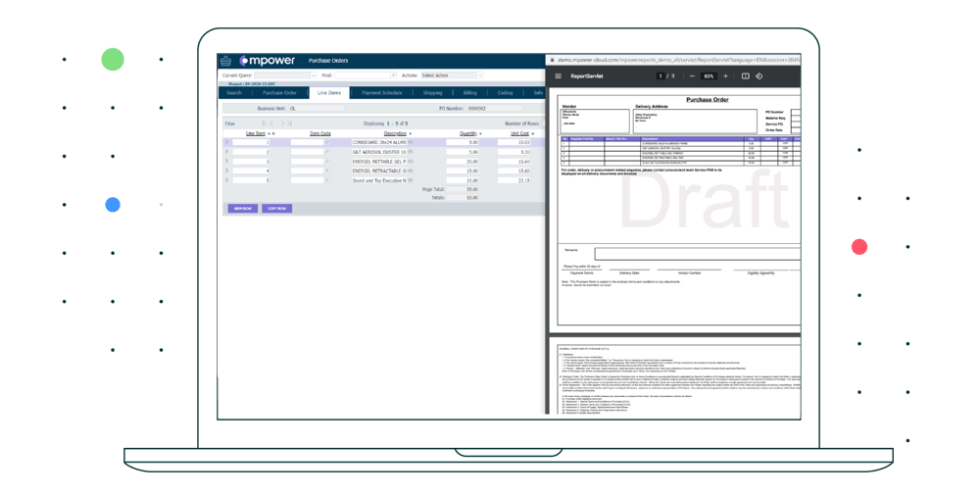The width and height of the screenshot is (980, 495).
Task: Open item code lookup for line 4
Action: [327, 171]
